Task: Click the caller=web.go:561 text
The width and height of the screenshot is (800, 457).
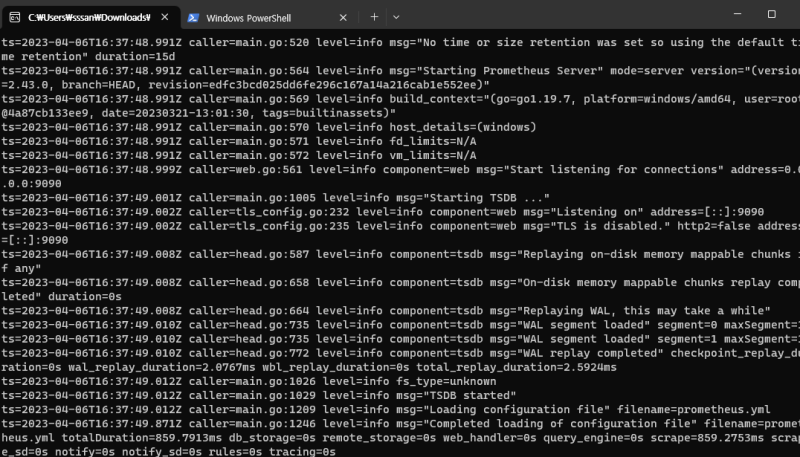Action: pyautogui.click(x=245, y=169)
